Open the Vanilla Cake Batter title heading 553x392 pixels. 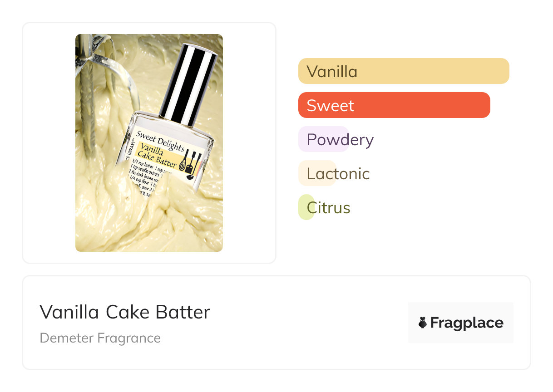tap(125, 312)
